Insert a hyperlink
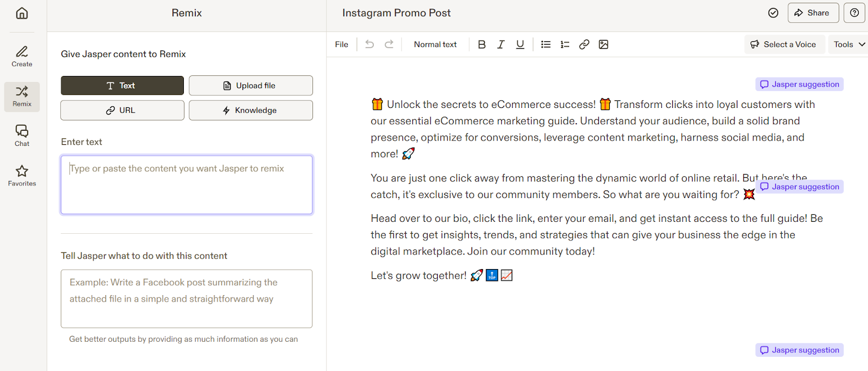The width and height of the screenshot is (868, 371). click(x=584, y=44)
